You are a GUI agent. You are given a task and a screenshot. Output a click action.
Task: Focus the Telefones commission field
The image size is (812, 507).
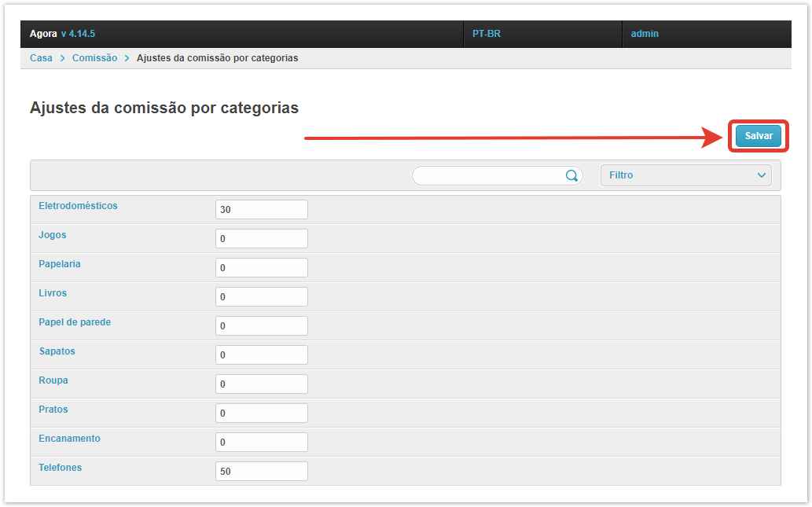pyautogui.click(x=261, y=472)
